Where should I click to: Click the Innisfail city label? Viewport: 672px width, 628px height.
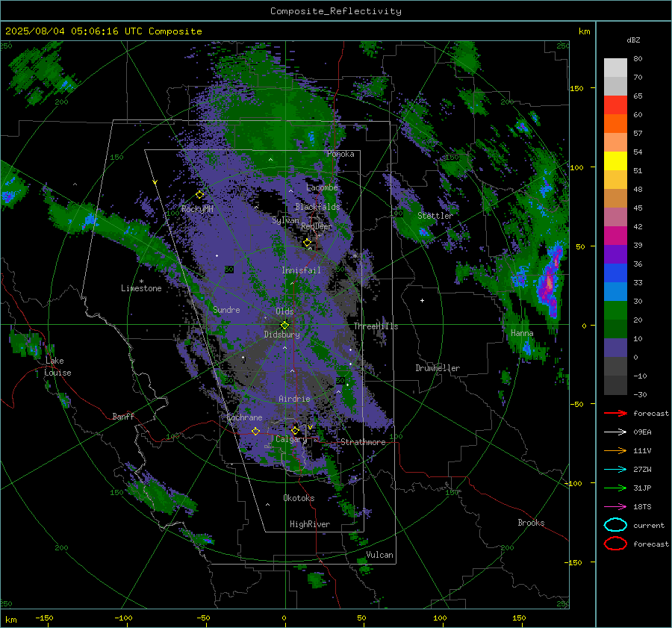coord(301,270)
